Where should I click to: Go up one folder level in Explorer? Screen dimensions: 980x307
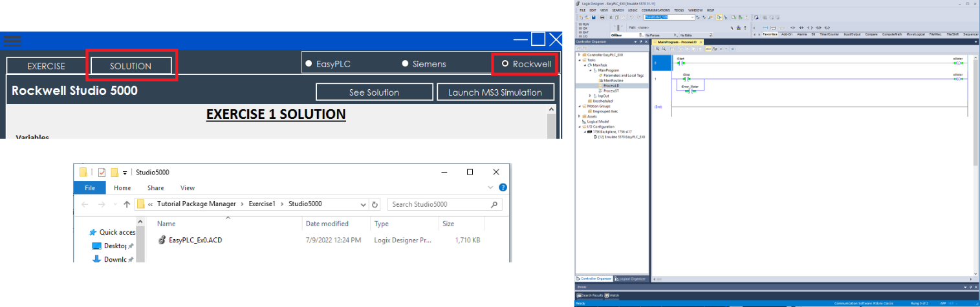point(127,204)
